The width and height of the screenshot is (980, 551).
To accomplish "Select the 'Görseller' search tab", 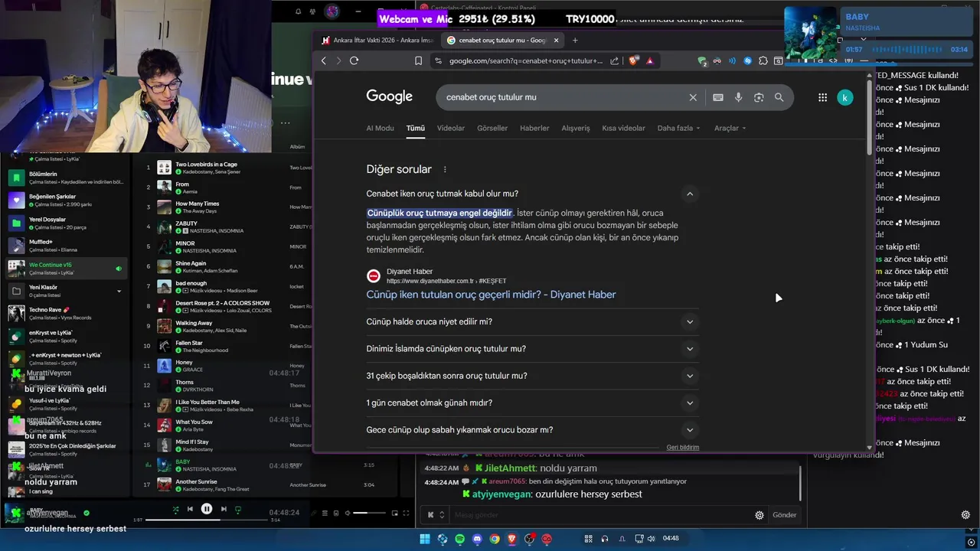I will (x=492, y=129).
